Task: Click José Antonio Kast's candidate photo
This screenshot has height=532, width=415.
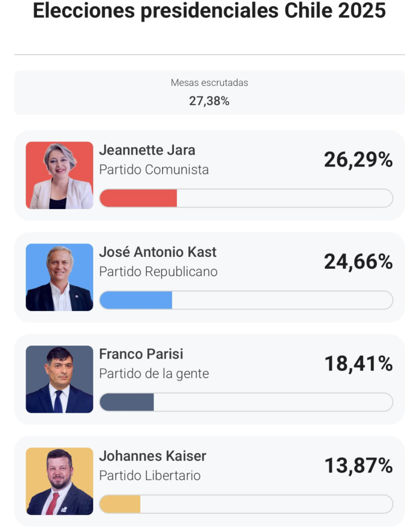Action: coord(59,277)
